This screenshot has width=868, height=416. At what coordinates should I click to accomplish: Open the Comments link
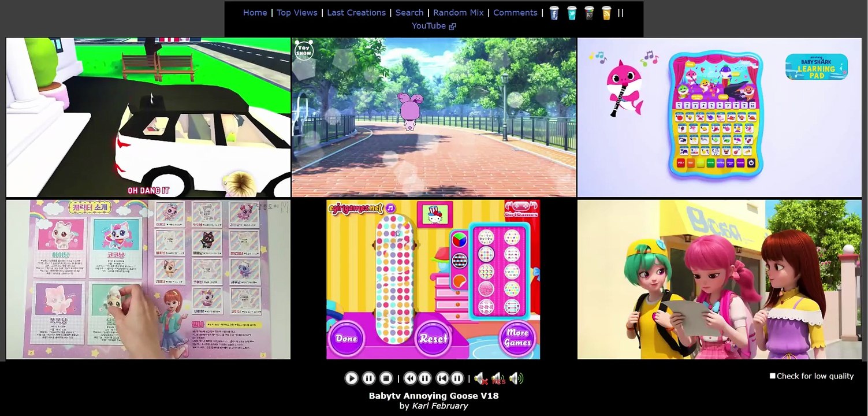tap(515, 13)
